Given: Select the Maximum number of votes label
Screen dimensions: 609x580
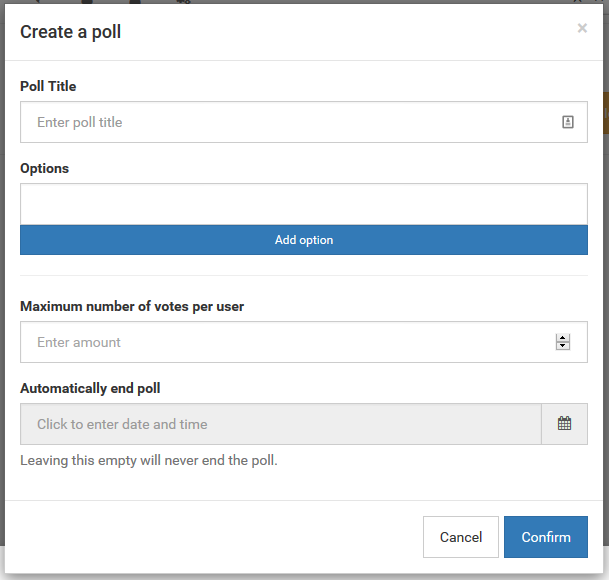Looking at the screenshot, I should (132, 306).
